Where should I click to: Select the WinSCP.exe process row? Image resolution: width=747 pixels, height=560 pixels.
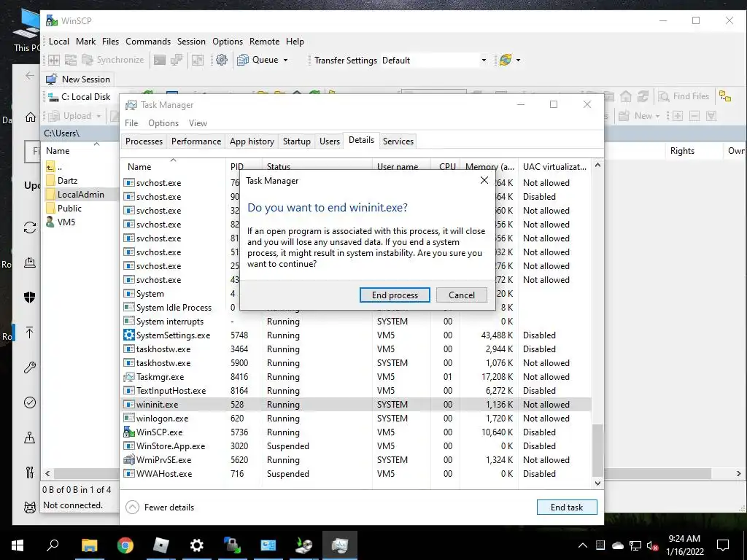click(356, 432)
